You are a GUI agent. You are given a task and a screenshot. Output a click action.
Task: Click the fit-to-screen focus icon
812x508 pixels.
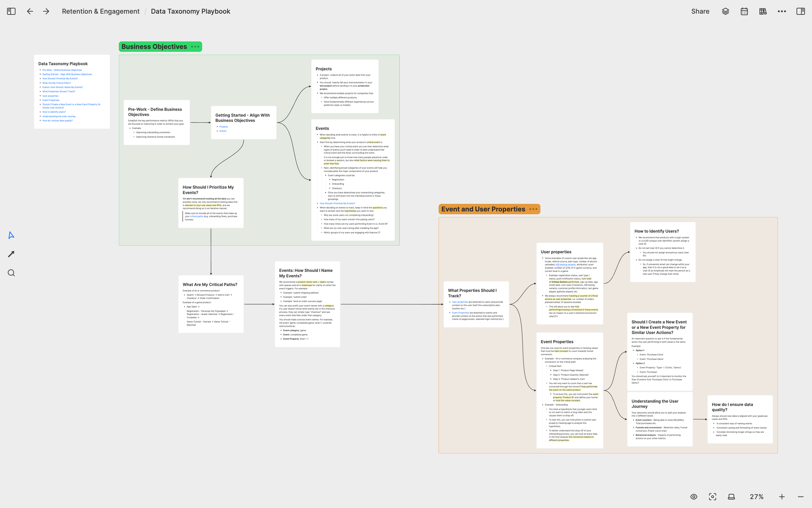click(713, 497)
